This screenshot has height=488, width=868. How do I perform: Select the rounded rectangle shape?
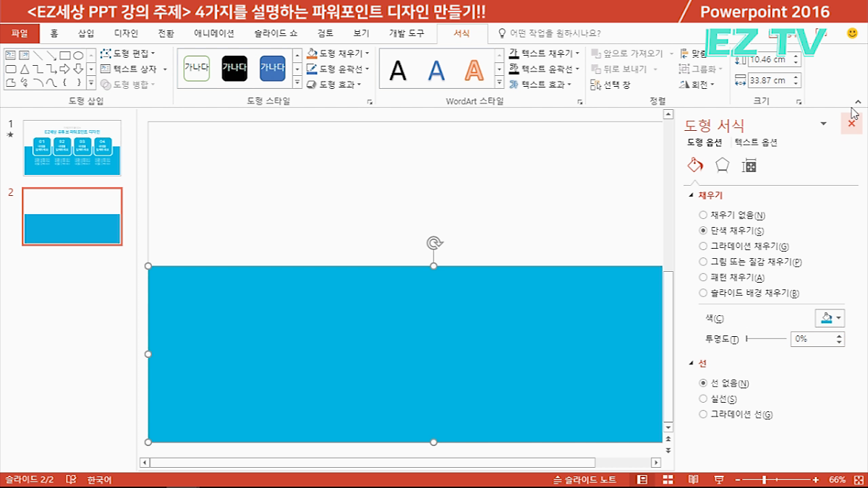(10, 69)
